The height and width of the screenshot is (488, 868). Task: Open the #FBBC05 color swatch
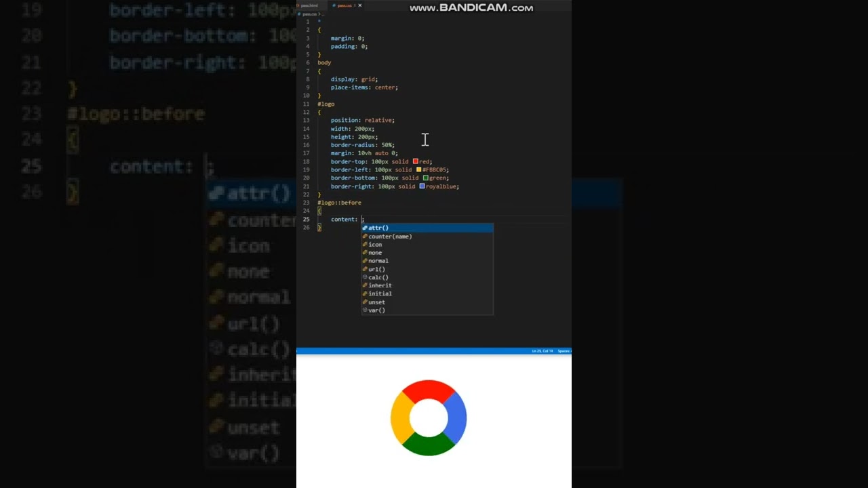tap(419, 169)
